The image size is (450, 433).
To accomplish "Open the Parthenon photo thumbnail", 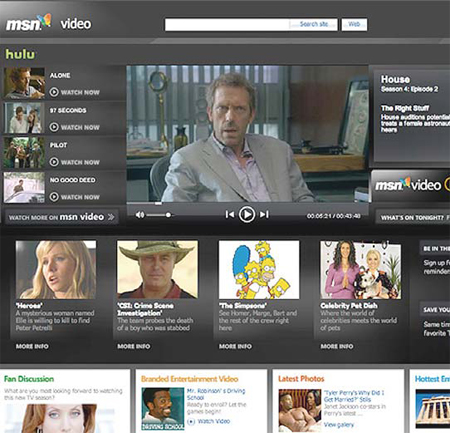I will [433, 408].
